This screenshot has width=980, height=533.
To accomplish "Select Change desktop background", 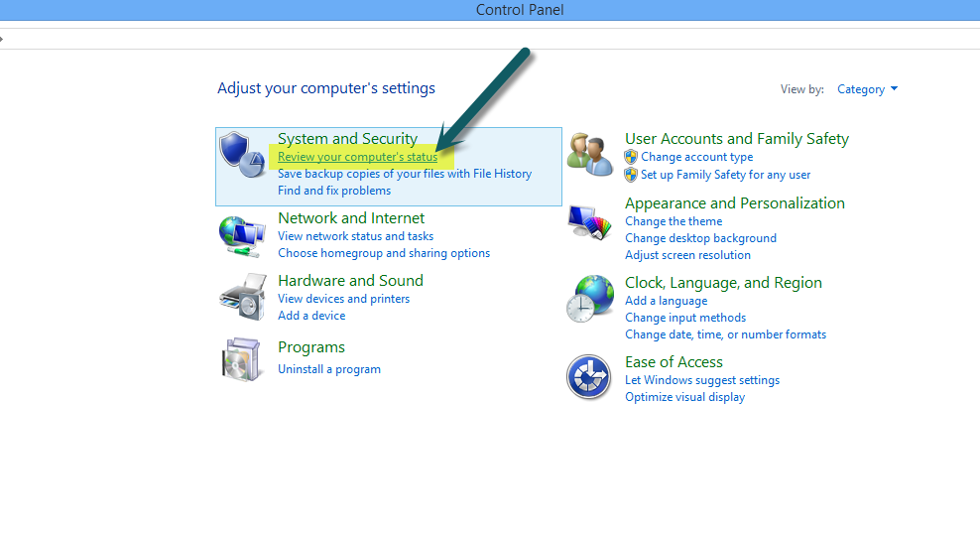I will point(700,238).
